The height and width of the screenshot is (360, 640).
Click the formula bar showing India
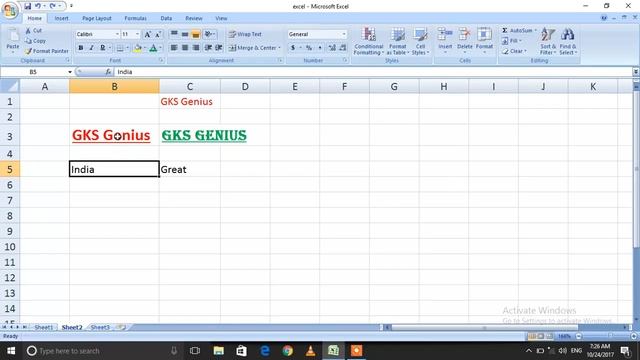point(373,72)
